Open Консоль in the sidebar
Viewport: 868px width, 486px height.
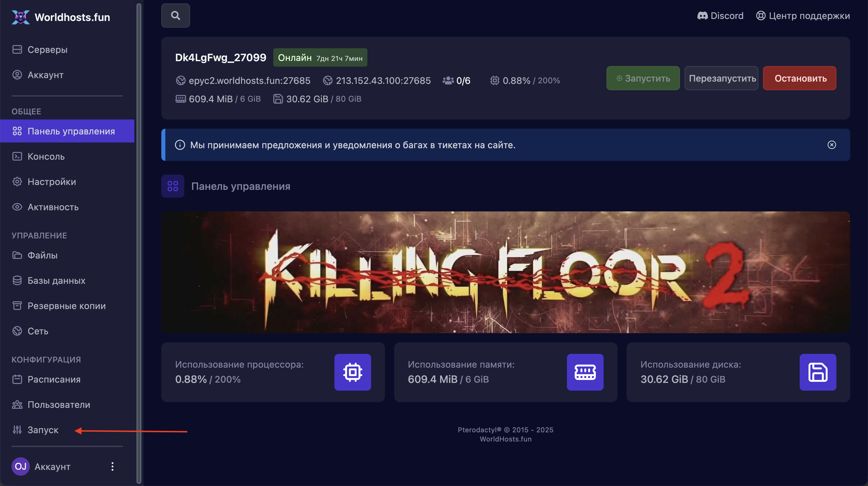click(46, 157)
